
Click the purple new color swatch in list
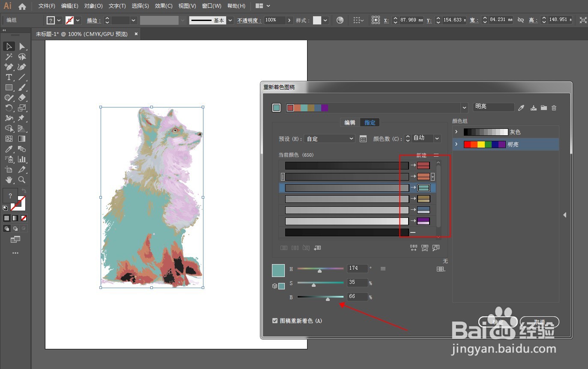coord(424,221)
